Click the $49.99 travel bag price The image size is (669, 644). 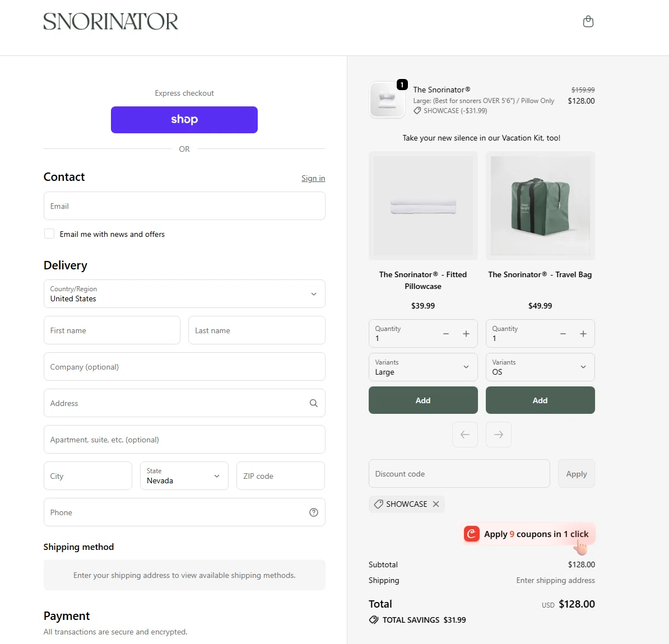coord(540,306)
